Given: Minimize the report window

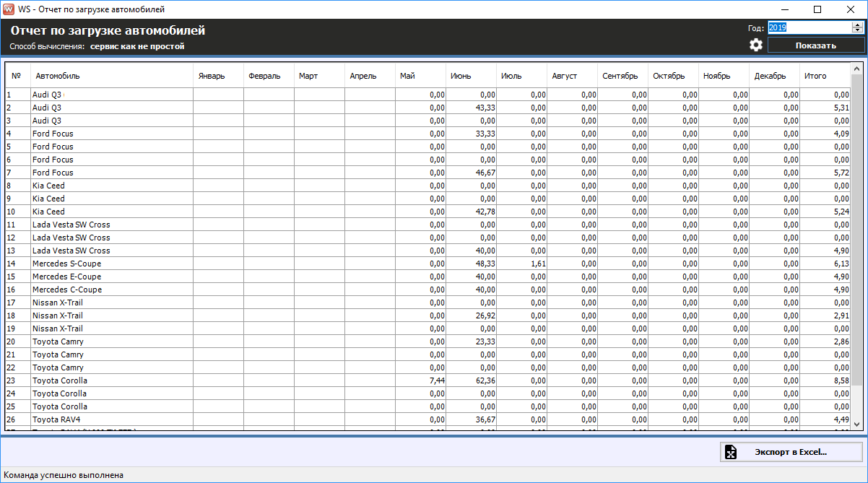Looking at the screenshot, I should coord(785,9).
